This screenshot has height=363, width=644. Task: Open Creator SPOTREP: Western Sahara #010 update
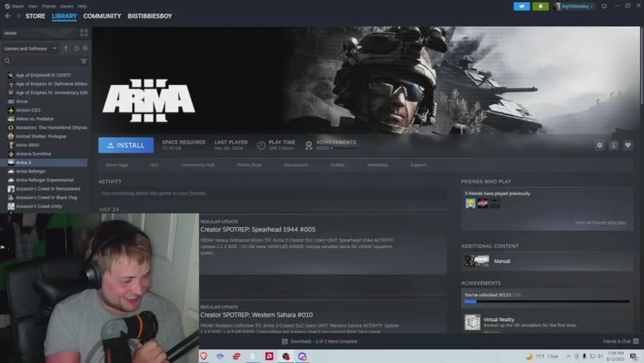256,315
